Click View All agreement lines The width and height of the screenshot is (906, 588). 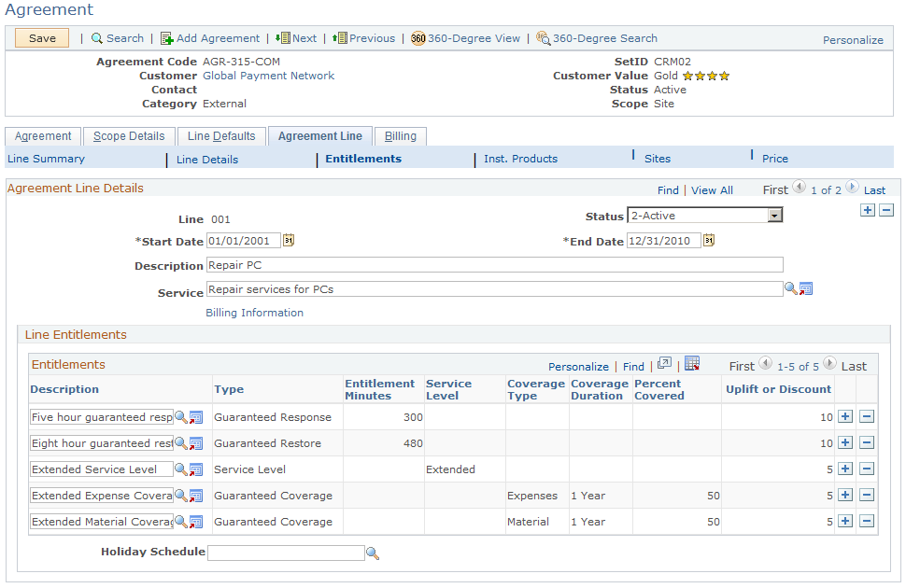(x=712, y=190)
